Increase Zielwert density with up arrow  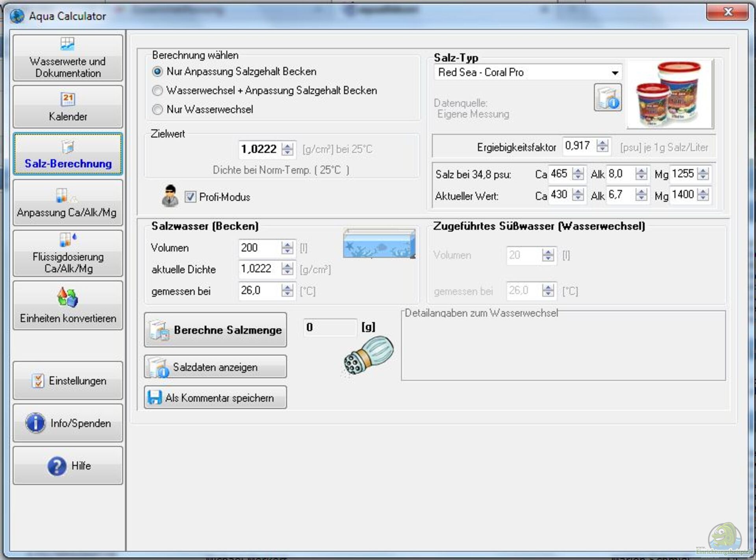click(288, 146)
